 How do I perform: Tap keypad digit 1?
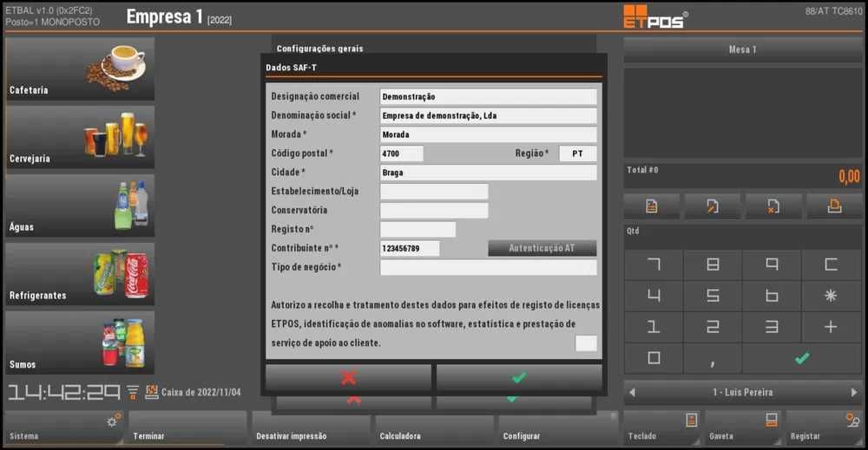pos(654,327)
